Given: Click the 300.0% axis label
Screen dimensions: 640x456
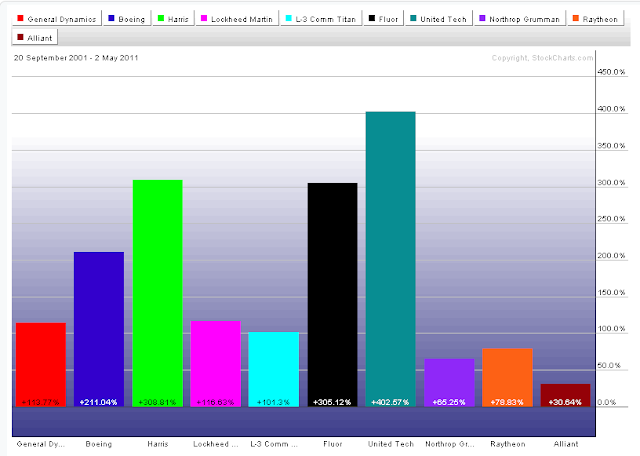Looking at the screenshot, I should click(611, 182).
